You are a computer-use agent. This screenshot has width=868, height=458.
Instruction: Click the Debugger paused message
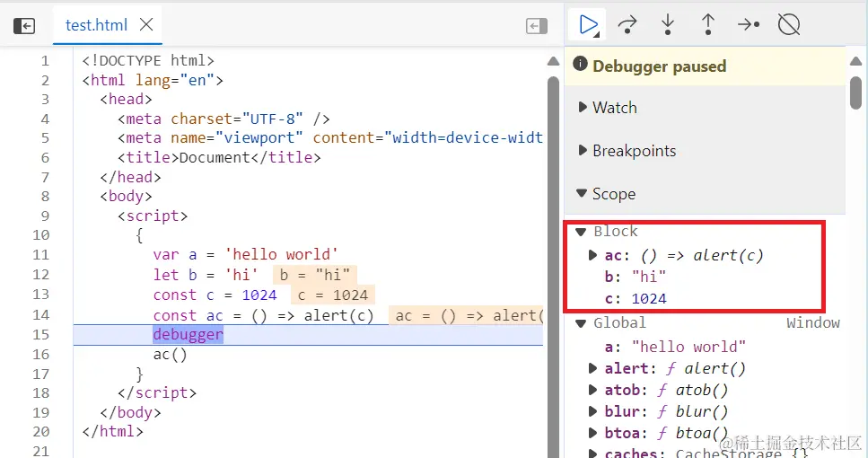660,66
